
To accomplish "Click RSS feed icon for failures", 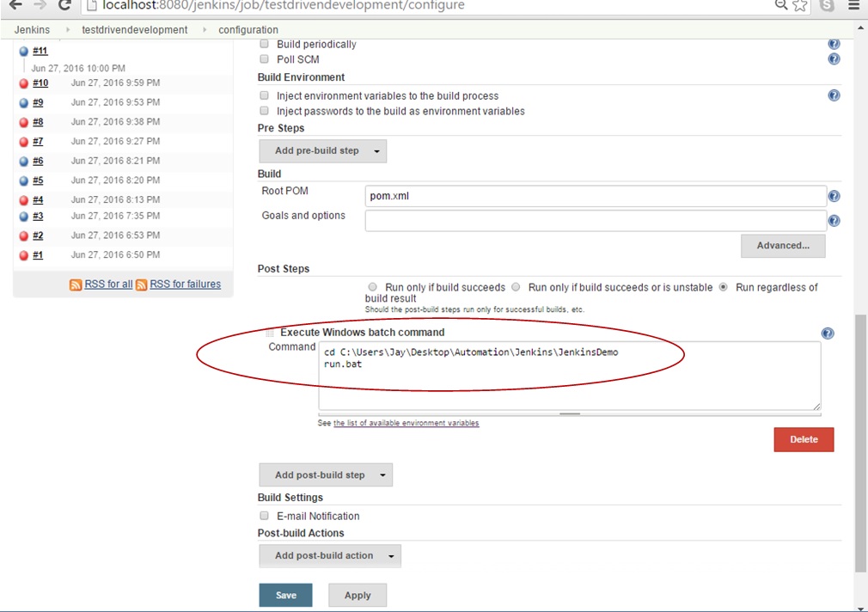I will click(141, 285).
